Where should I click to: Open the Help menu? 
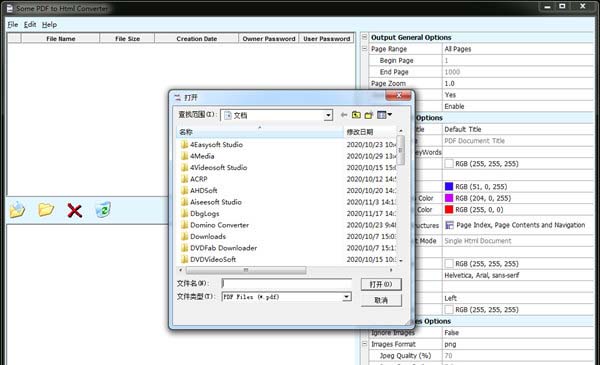click(x=49, y=24)
